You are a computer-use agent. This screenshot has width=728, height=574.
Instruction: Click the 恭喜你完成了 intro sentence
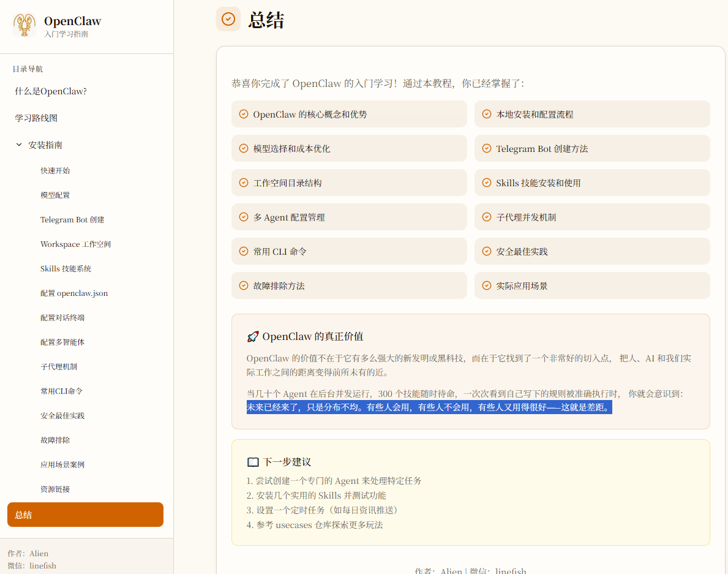tap(377, 83)
